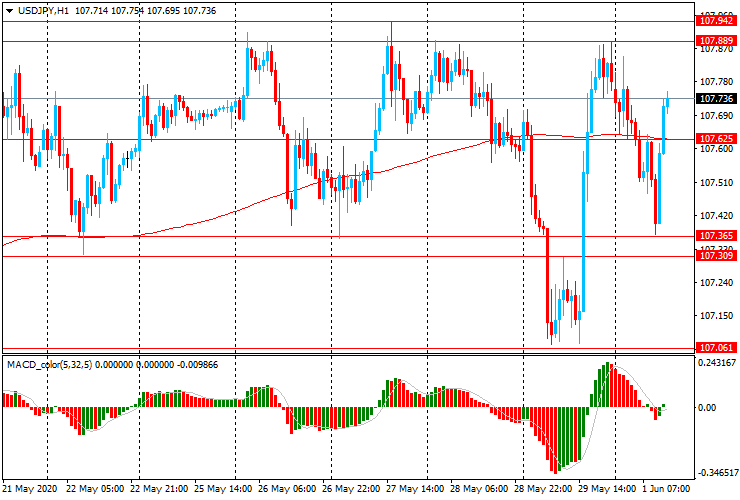Select the USDJPY,H1 symbol title

coord(43,10)
